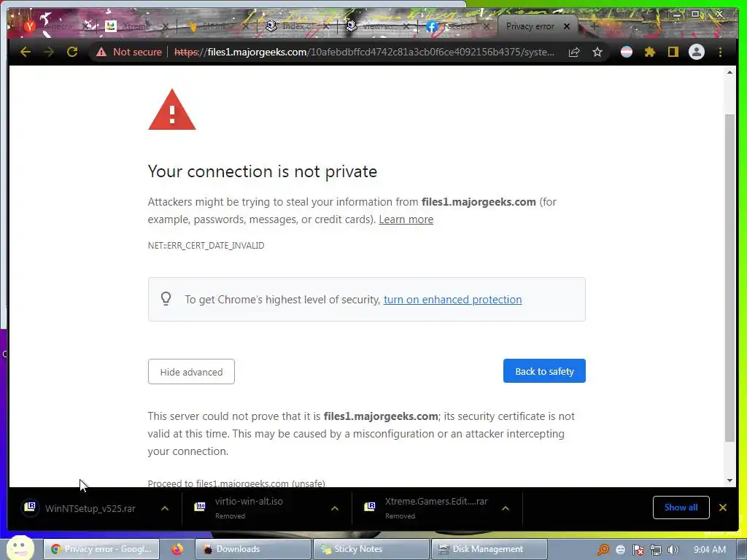This screenshot has height=560, width=747.
Task: Click the magnifier icon in system tray
Action: 603,550
